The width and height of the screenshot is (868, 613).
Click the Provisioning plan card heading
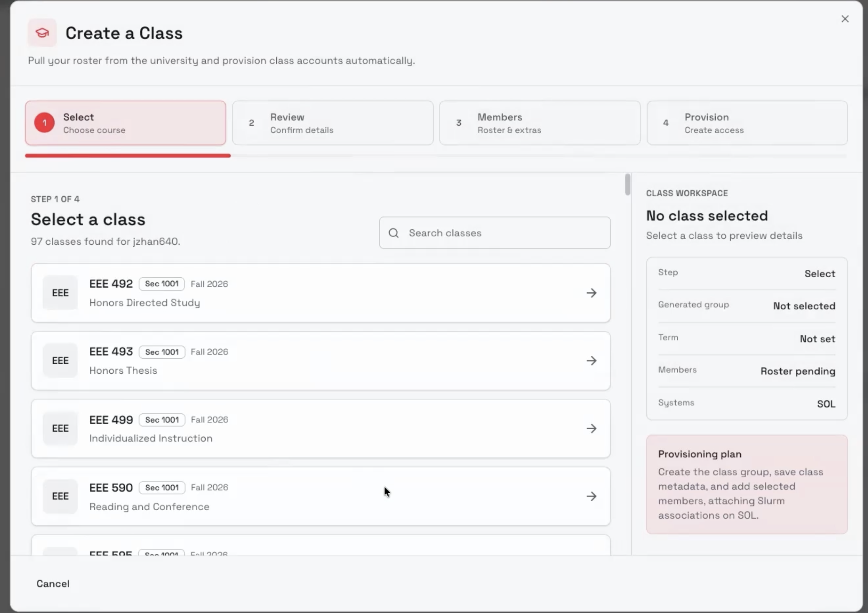[700, 454]
